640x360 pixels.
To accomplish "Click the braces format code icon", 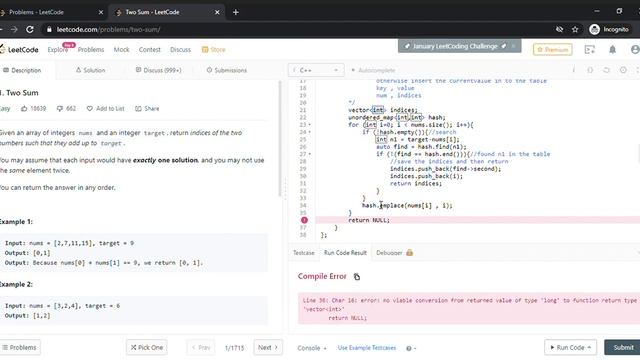I will [590, 70].
